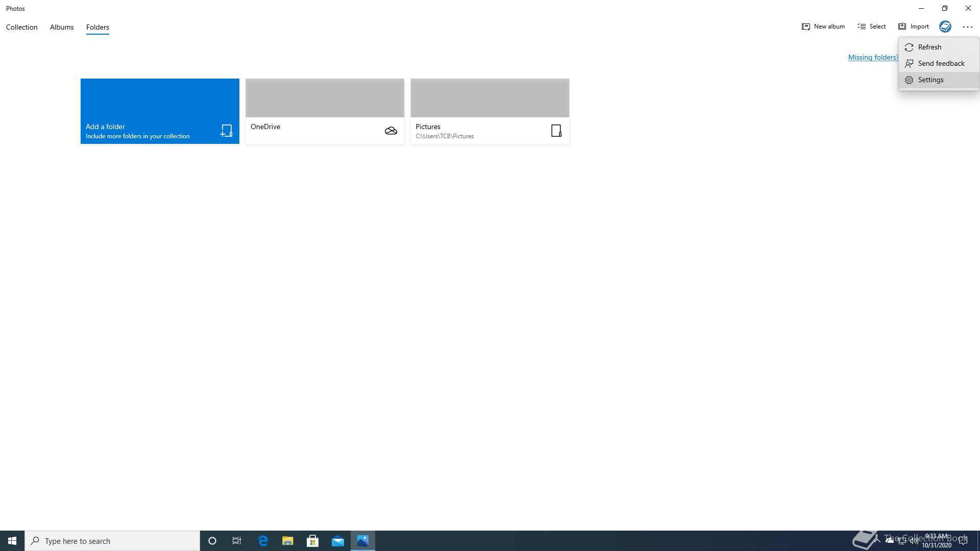Click the OneDrive cloud icon on tile
The image size is (980, 551).
pyautogui.click(x=391, y=131)
